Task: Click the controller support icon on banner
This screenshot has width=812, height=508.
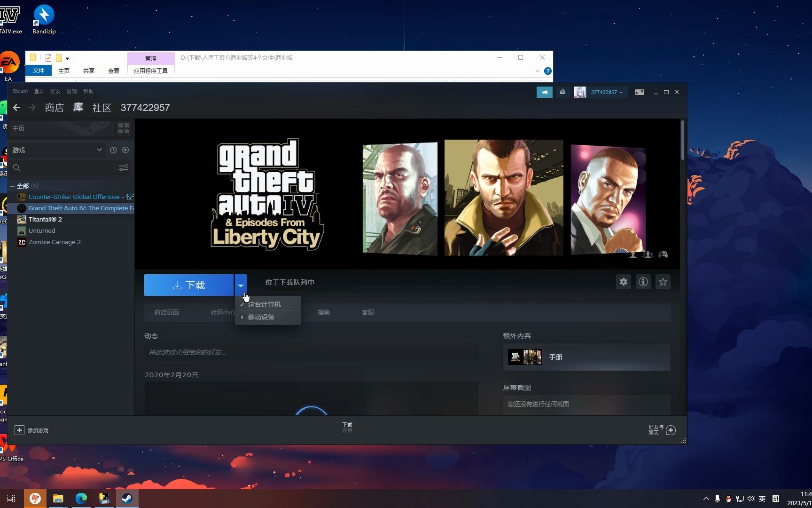Action: [663, 254]
